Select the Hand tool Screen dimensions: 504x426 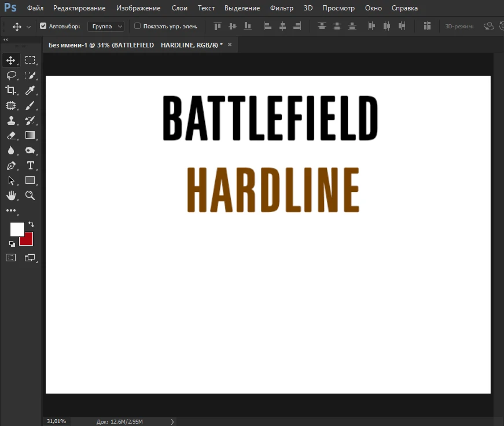point(10,195)
